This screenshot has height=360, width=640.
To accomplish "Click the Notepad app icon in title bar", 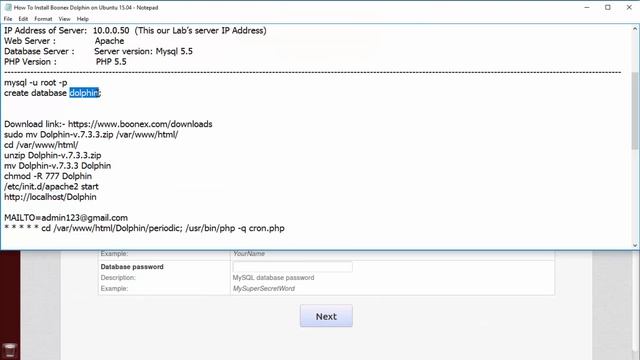I will [x=8, y=7].
